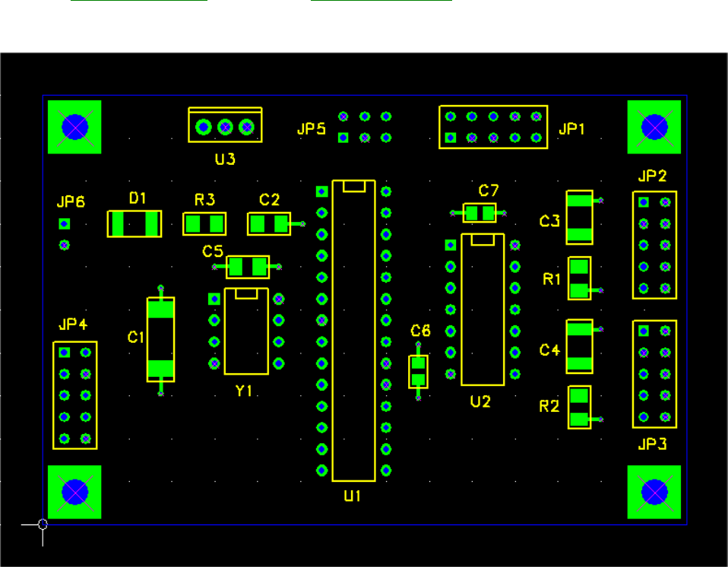Select the D1 text label
This screenshot has width=728, height=567.
138,198
